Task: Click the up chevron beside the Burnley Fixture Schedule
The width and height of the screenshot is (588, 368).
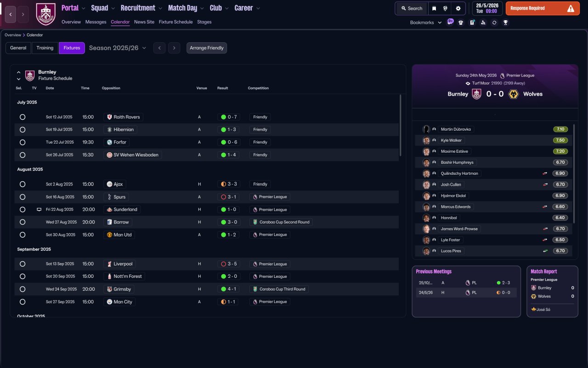Action: pyautogui.click(x=18, y=72)
